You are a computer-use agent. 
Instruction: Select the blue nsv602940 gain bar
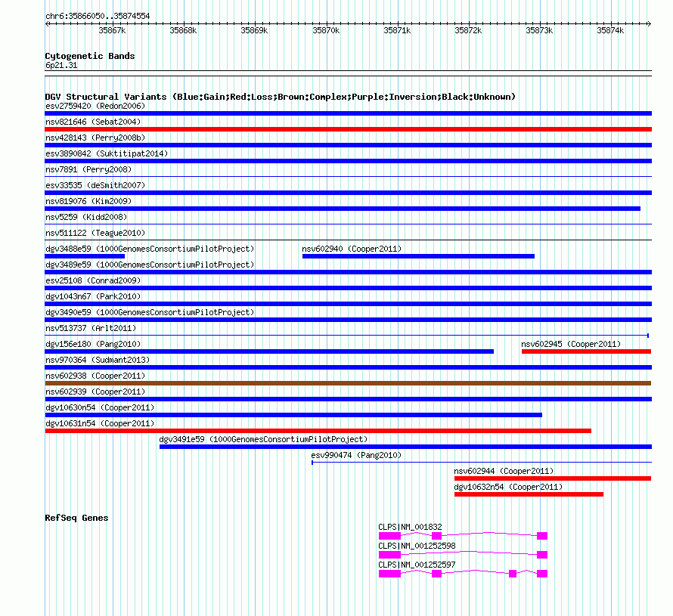[418, 256]
